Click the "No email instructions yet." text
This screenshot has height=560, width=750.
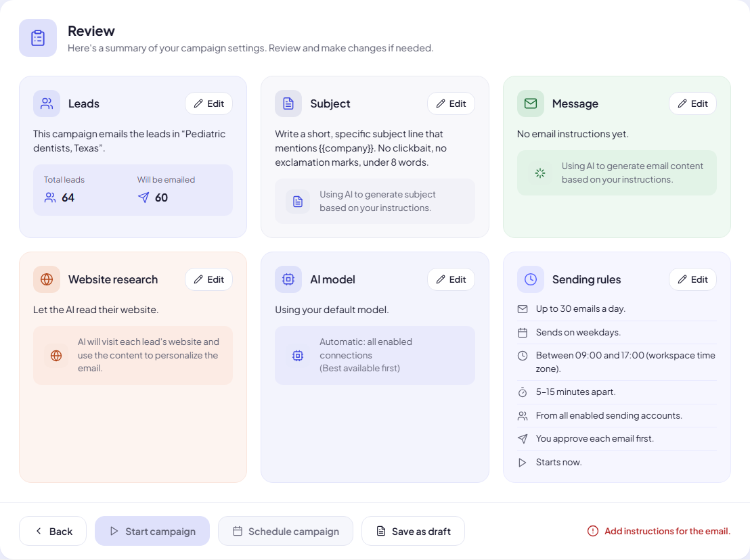click(573, 134)
